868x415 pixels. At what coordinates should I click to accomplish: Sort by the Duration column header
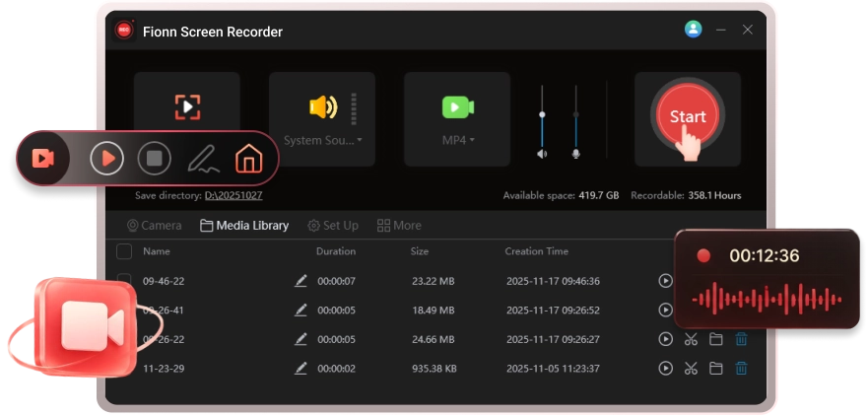tap(336, 251)
